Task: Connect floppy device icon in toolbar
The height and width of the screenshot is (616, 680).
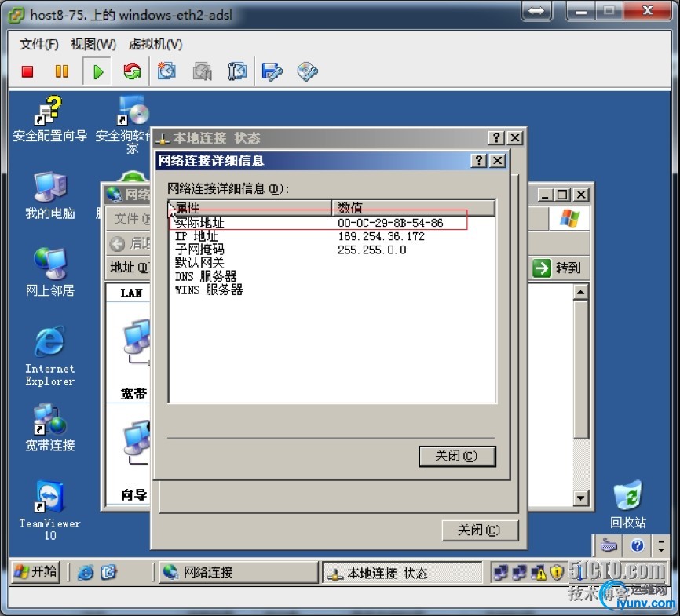Action: coord(272,71)
